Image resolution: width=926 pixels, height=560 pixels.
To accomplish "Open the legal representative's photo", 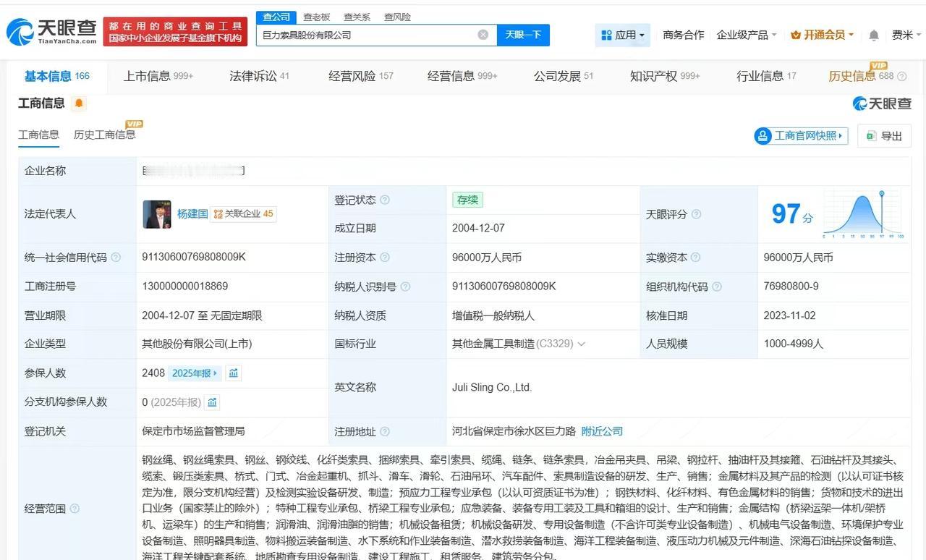I will (x=157, y=214).
